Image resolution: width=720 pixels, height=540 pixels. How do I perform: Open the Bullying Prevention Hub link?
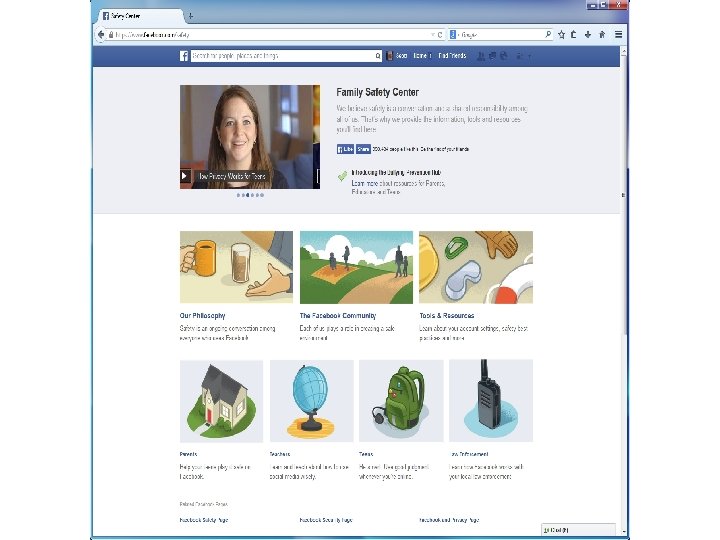point(396,173)
